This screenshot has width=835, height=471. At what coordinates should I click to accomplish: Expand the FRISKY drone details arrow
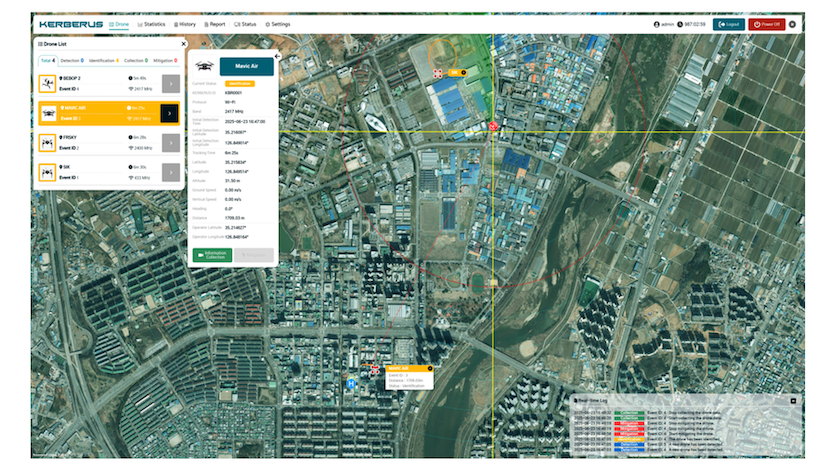[169, 143]
